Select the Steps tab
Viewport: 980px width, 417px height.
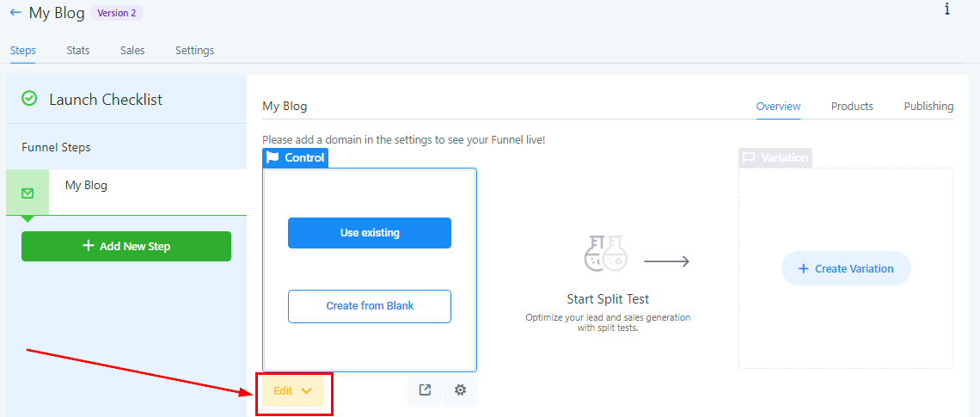pos(23,51)
